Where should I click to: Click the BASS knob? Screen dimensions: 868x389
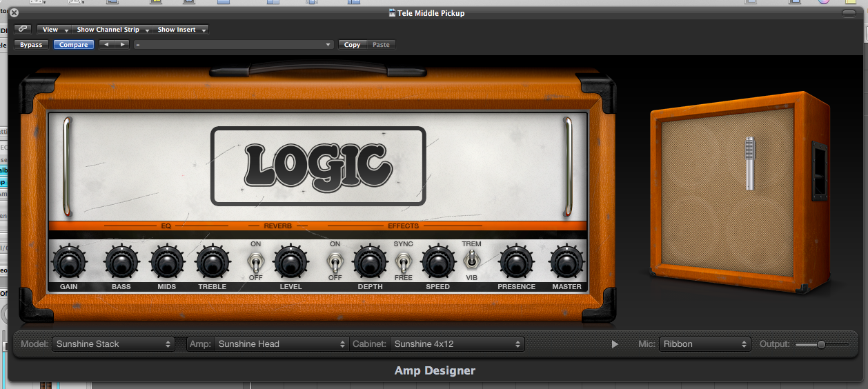pyautogui.click(x=121, y=262)
